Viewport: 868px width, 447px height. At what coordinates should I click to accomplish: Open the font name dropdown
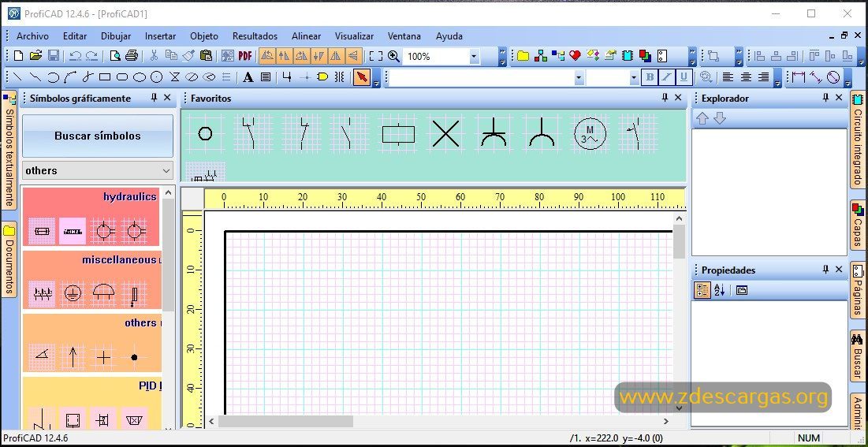pos(579,77)
